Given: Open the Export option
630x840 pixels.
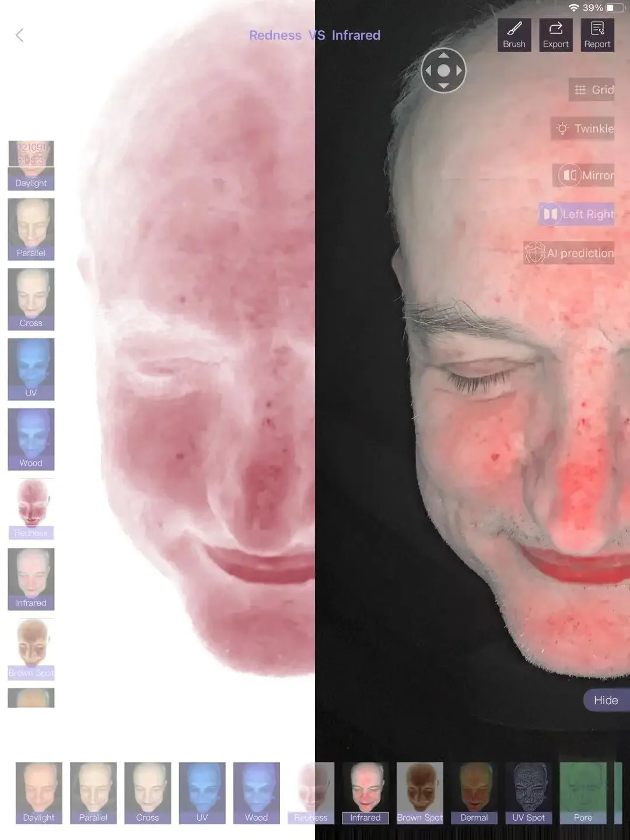Looking at the screenshot, I should 555,35.
